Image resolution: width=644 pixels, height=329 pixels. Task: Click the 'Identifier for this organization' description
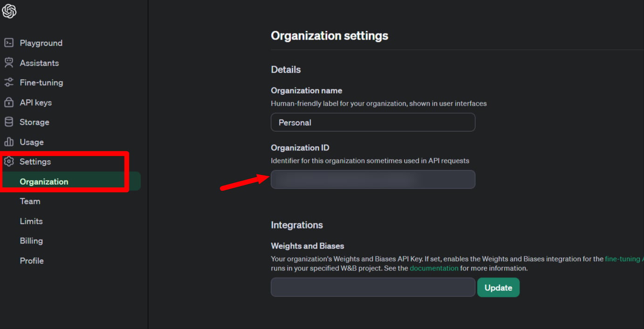[x=370, y=161]
